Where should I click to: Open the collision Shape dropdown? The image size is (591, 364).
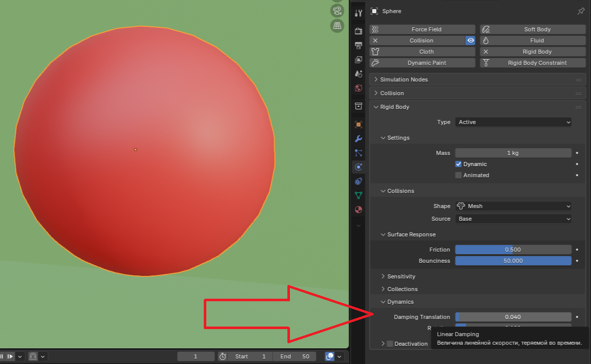[x=513, y=206]
